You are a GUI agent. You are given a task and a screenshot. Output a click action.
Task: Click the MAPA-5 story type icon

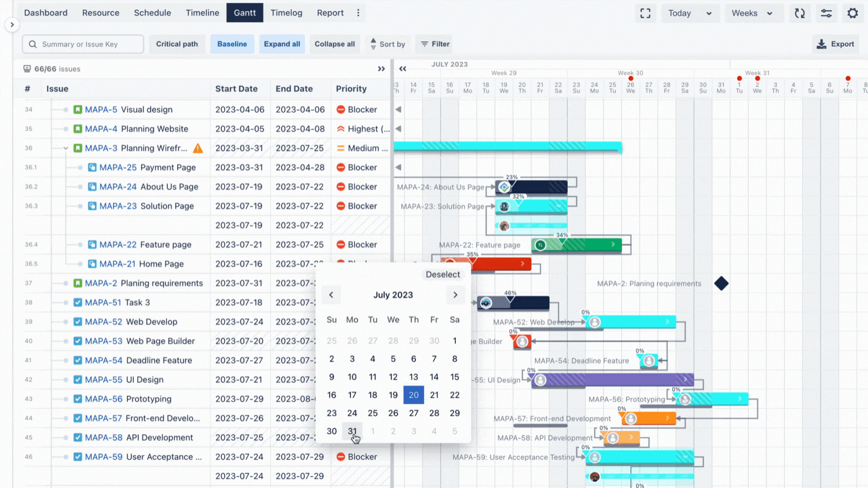(78, 109)
